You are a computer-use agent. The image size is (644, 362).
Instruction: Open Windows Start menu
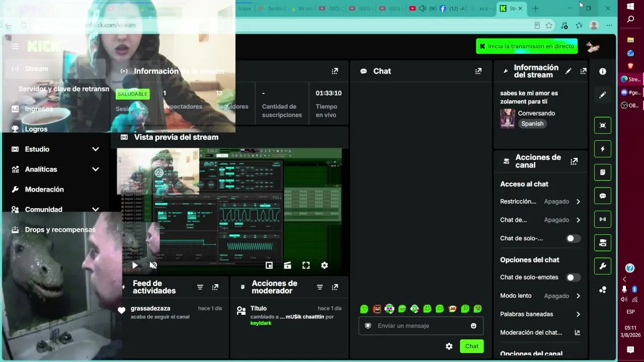(630, 7)
